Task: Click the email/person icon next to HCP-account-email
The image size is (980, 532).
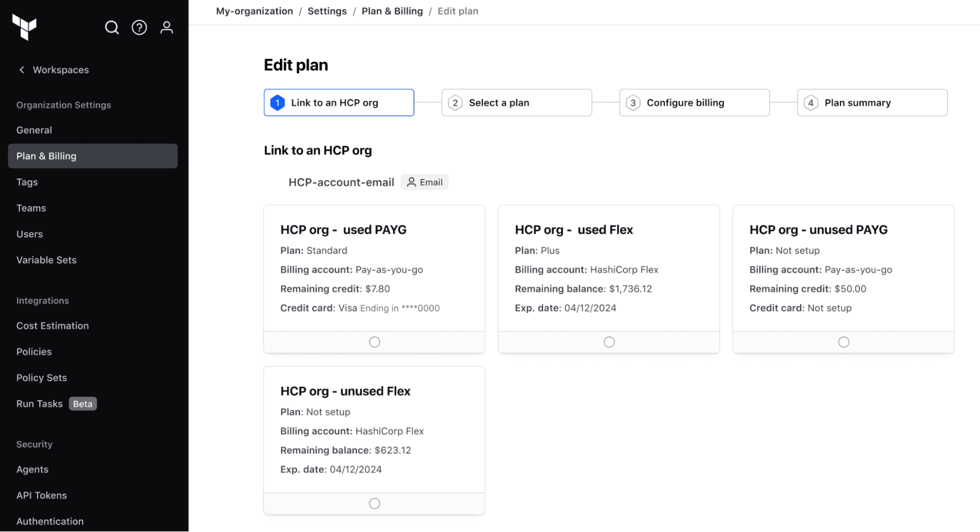Action: click(410, 182)
